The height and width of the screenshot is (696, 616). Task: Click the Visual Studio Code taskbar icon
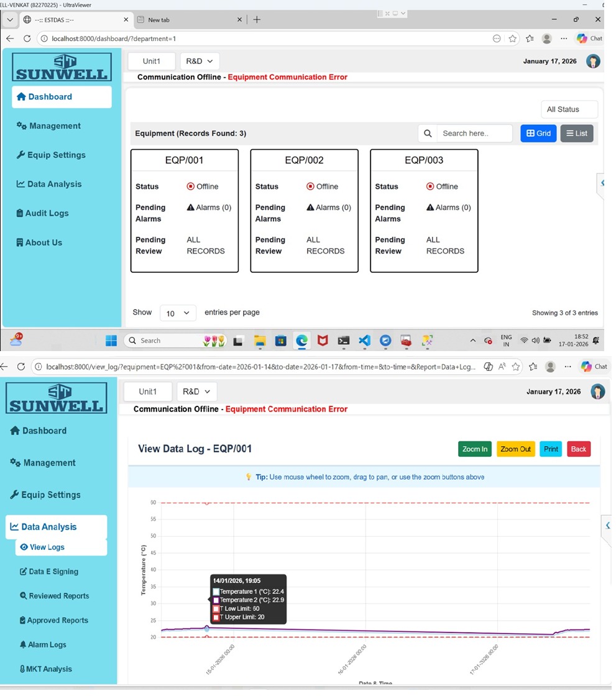click(364, 341)
